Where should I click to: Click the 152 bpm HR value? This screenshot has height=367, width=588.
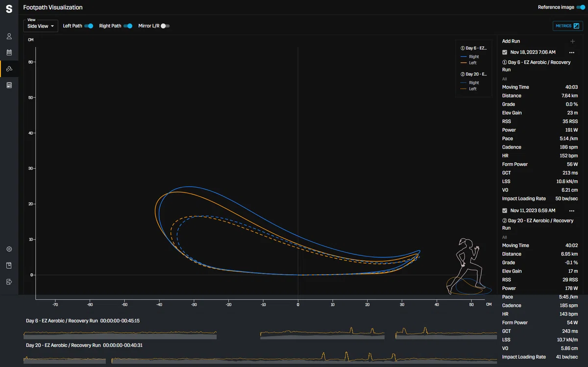pos(569,156)
